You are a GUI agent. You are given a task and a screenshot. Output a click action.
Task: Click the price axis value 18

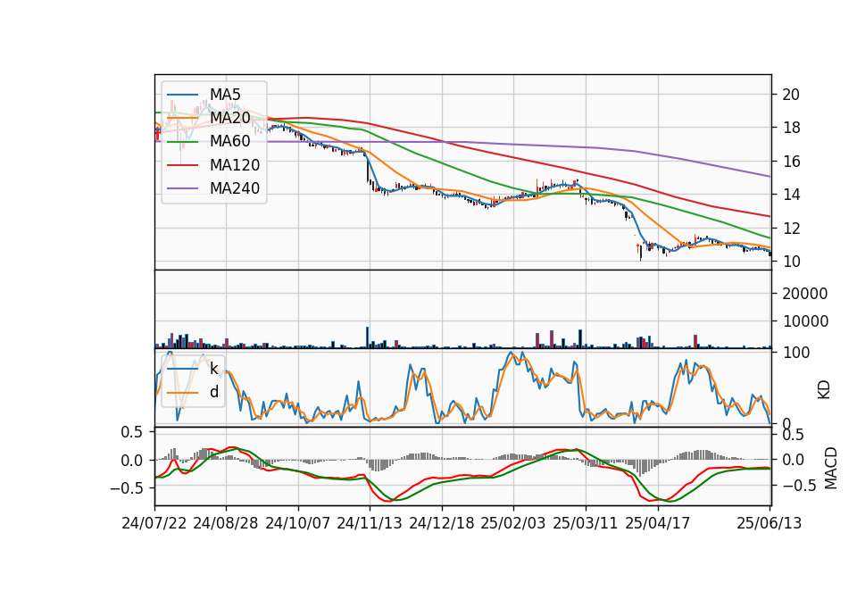pyautogui.click(x=791, y=128)
